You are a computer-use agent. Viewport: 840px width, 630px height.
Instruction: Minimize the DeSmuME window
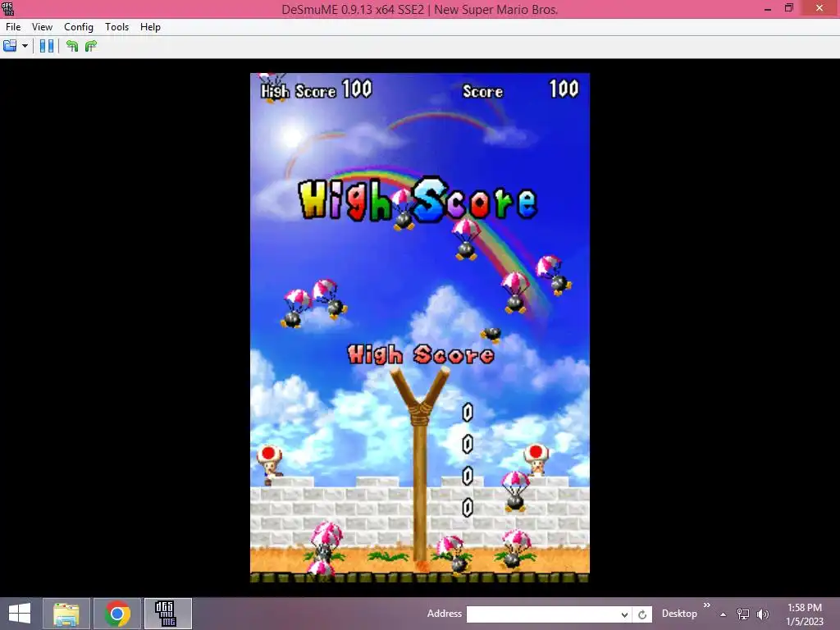tap(768, 8)
